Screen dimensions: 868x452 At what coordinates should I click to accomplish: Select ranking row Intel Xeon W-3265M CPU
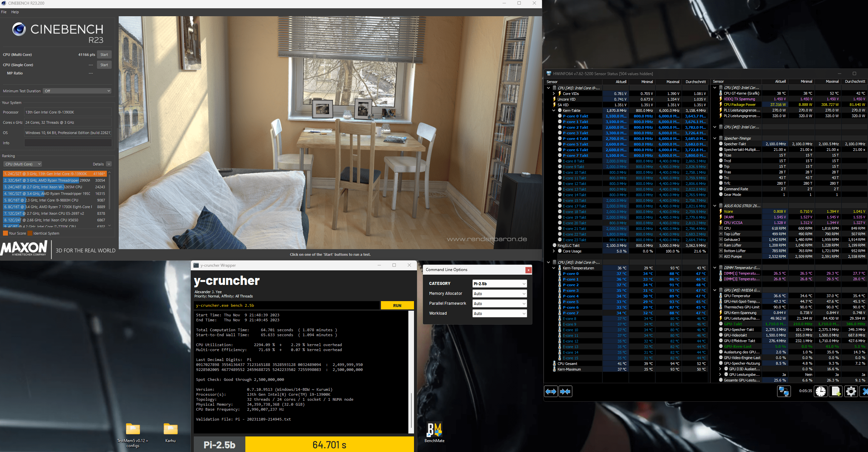(x=55, y=187)
